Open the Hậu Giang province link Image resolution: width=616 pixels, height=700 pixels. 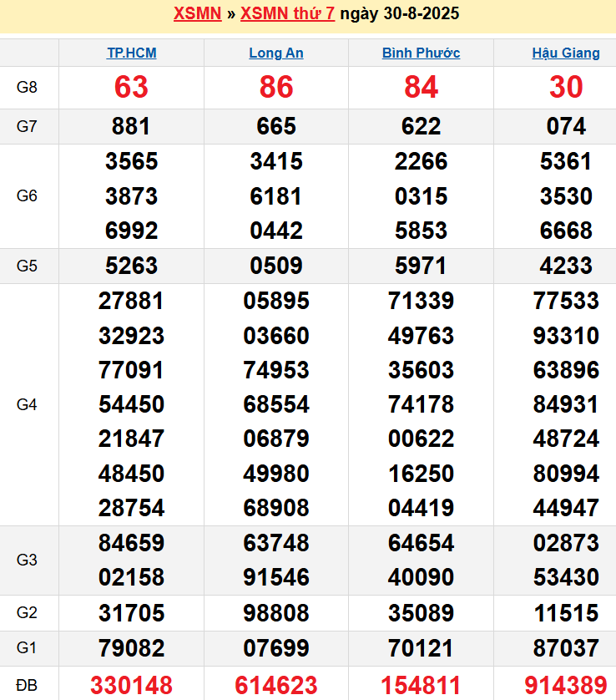point(566,53)
